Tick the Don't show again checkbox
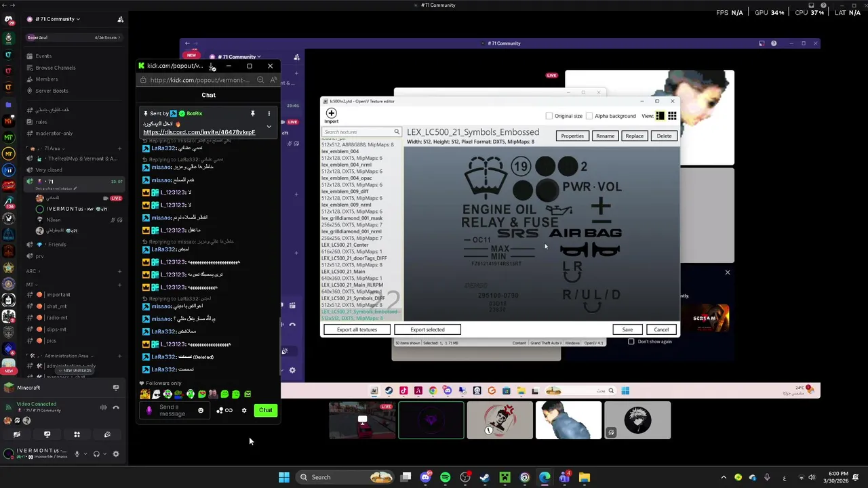This screenshot has width=868, height=488. pyautogui.click(x=631, y=342)
